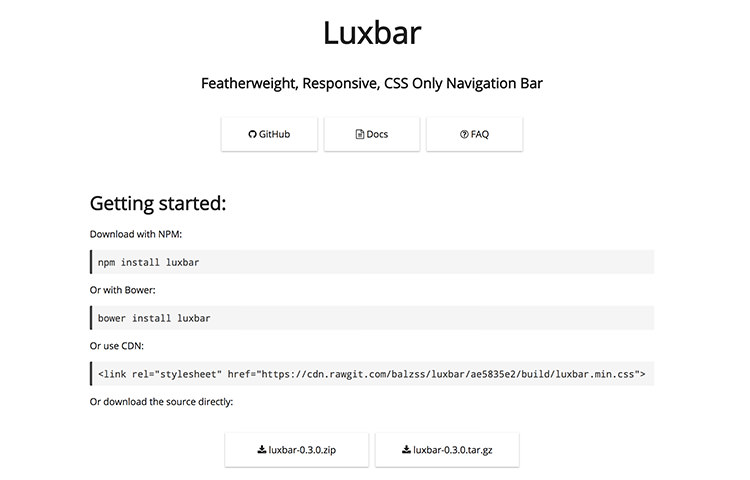Download luxbar-0.3.0.tar.gz
750x480 pixels.
pyautogui.click(x=447, y=450)
